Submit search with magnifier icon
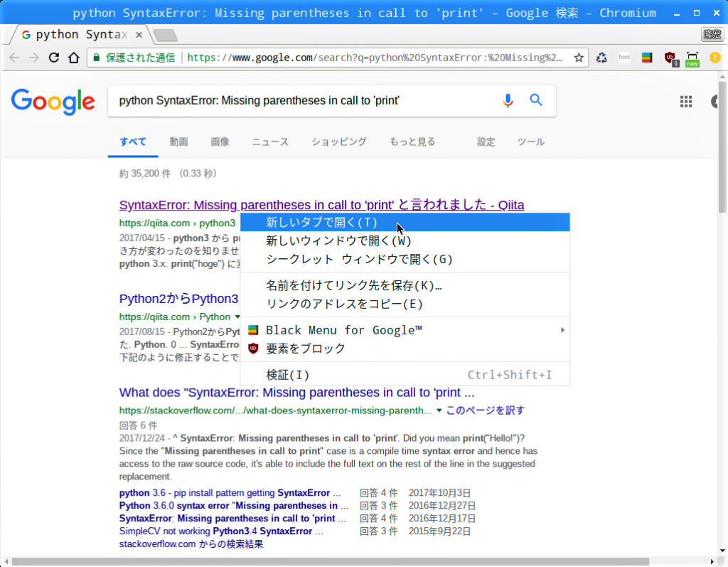Image resolution: width=728 pixels, height=567 pixels. [x=536, y=100]
